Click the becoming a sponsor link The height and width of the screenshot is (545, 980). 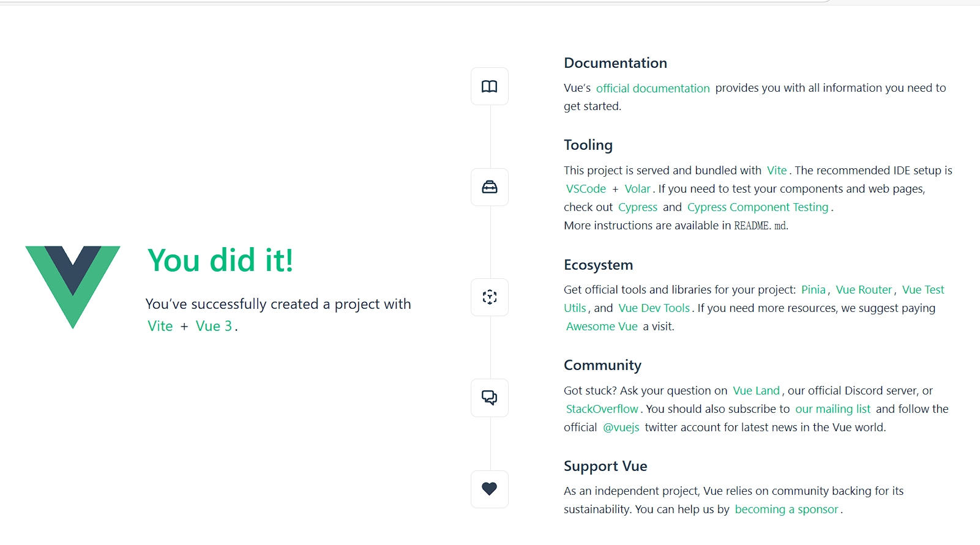787,510
